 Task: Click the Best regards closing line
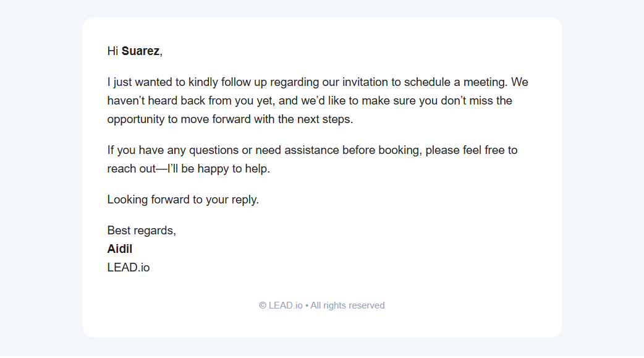tap(142, 231)
